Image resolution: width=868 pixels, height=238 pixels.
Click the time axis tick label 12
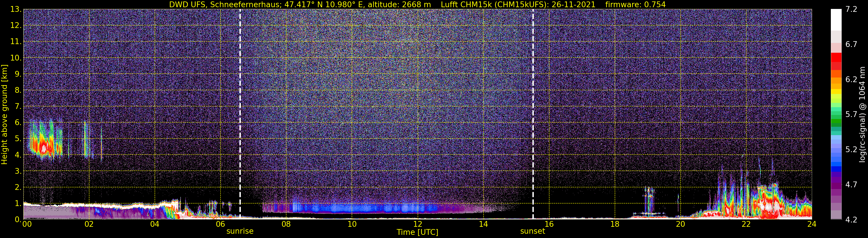coord(417,224)
